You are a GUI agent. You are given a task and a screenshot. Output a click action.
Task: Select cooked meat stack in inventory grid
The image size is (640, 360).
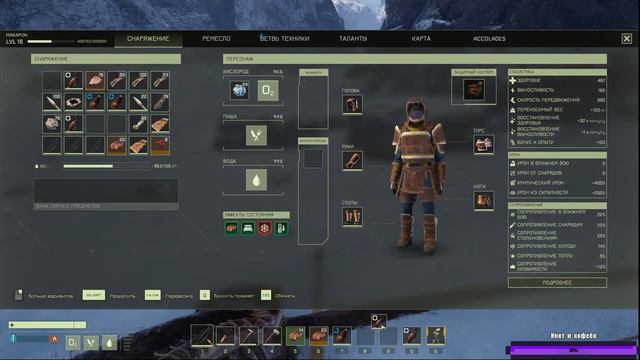coord(117,145)
